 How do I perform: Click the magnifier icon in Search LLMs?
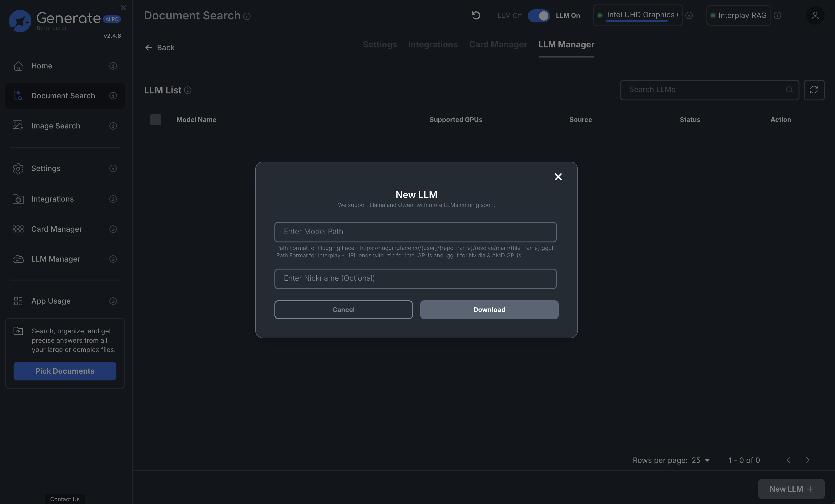pos(789,90)
